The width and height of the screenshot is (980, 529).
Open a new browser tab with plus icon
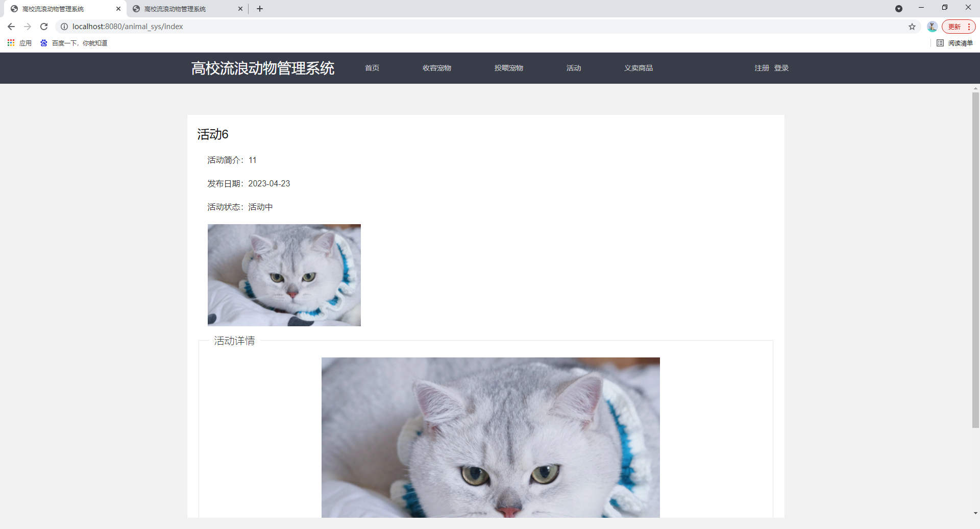tap(260, 9)
